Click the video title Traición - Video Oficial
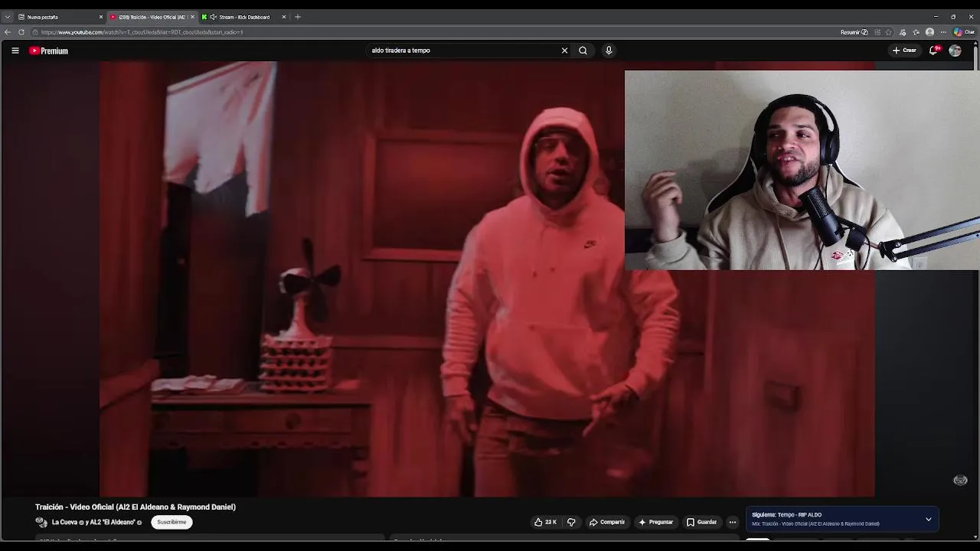 [136, 507]
